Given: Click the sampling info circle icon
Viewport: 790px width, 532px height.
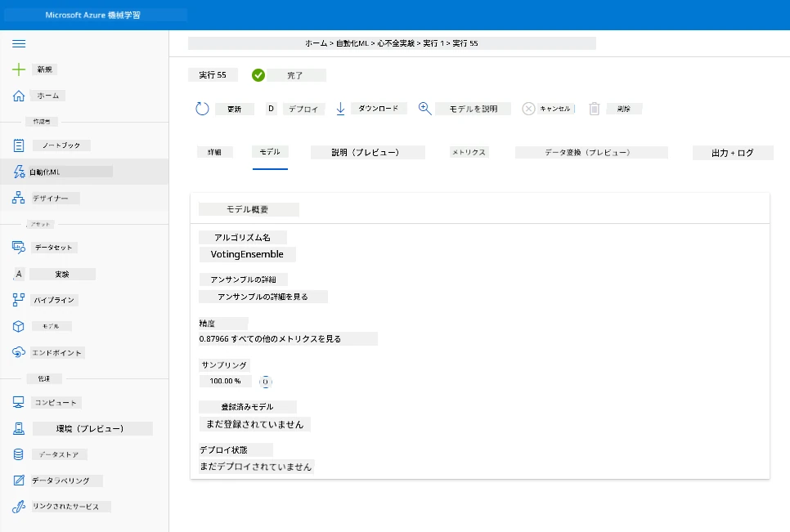Looking at the screenshot, I should tap(266, 382).
